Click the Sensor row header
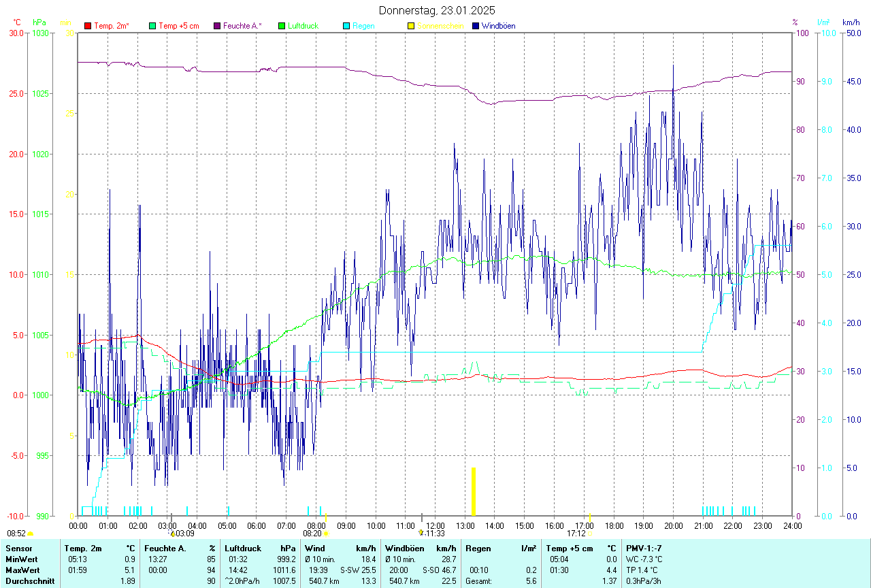 (x=18, y=548)
